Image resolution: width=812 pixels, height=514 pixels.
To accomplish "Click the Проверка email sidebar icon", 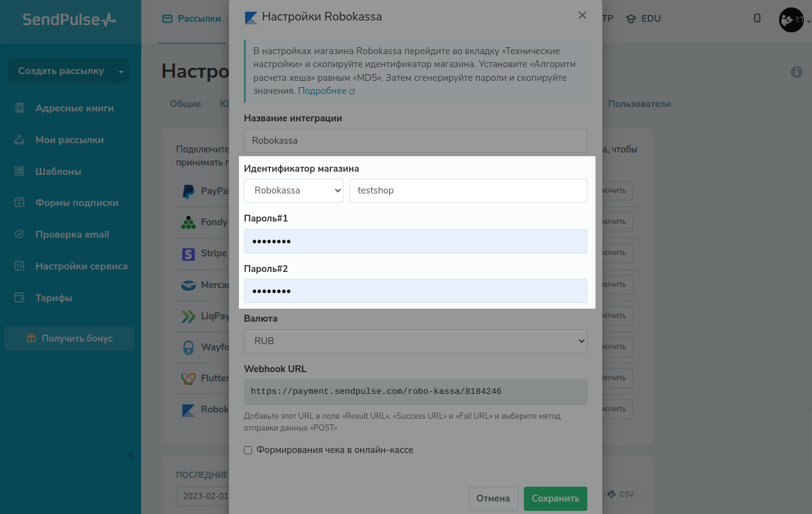I will (19, 235).
